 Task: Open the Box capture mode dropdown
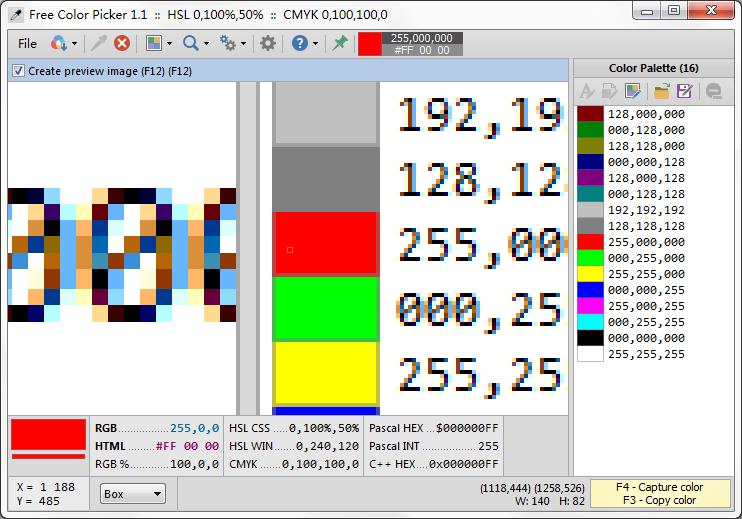point(133,494)
